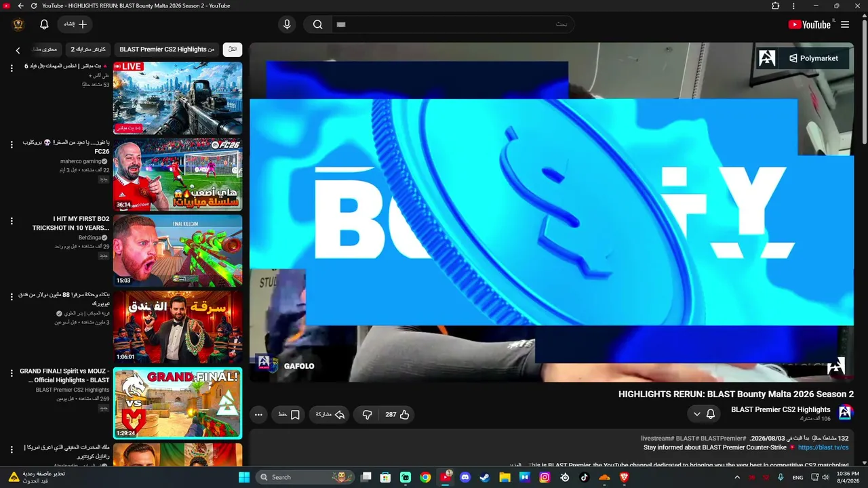
Task: Open 'GRAND FINAL! Spirit vs MOUZ' title link
Action: (x=64, y=375)
